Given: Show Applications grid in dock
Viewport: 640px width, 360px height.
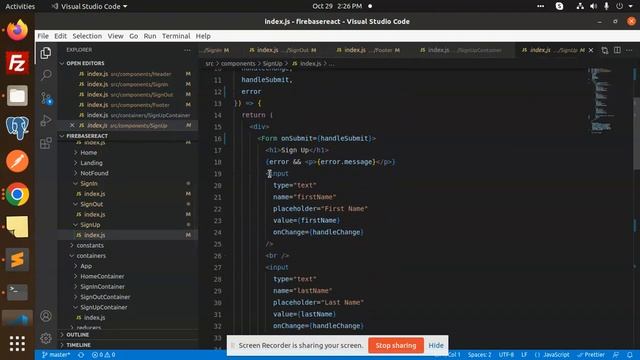Looking at the screenshot, I should pos(17,344).
